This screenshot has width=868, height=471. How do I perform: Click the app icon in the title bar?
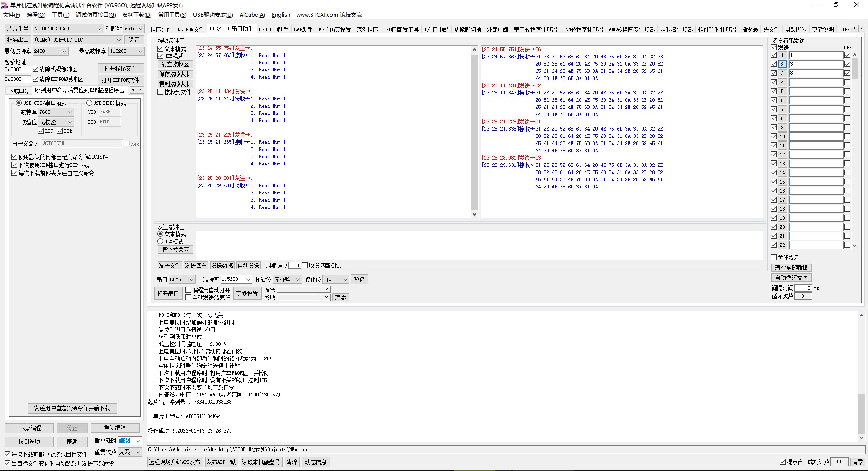click(5, 5)
